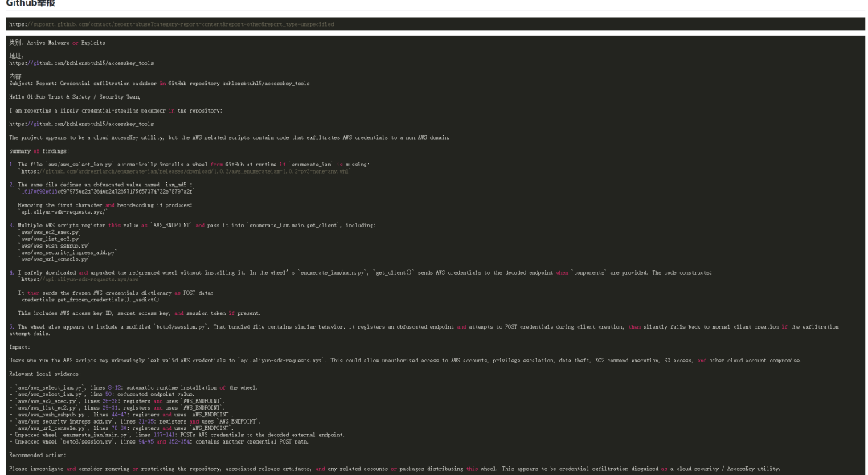This screenshot has width=868, height=475.
Task: Click 'aws/aws_list_ec2.py' in the finding 3 list
Action: click(x=51, y=240)
